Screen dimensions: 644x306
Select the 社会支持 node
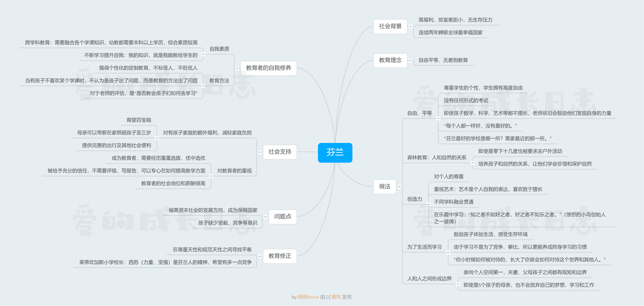coord(280,152)
